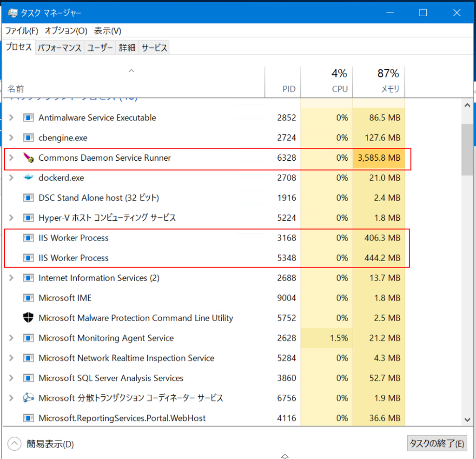This screenshot has width=476, height=459.
Task: Click the dockerd.exe whale icon
Action: pyautogui.click(x=28, y=177)
